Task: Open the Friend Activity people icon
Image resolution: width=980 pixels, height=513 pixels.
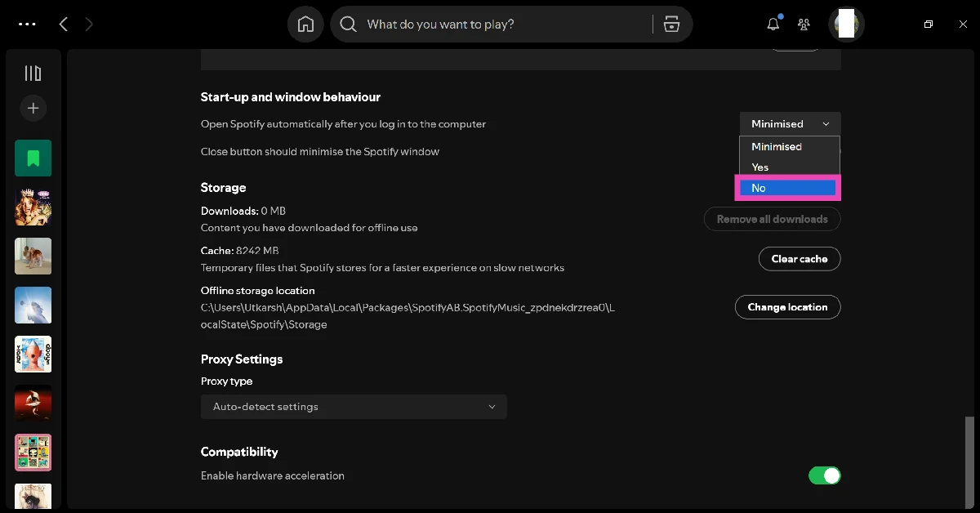Action: (804, 25)
